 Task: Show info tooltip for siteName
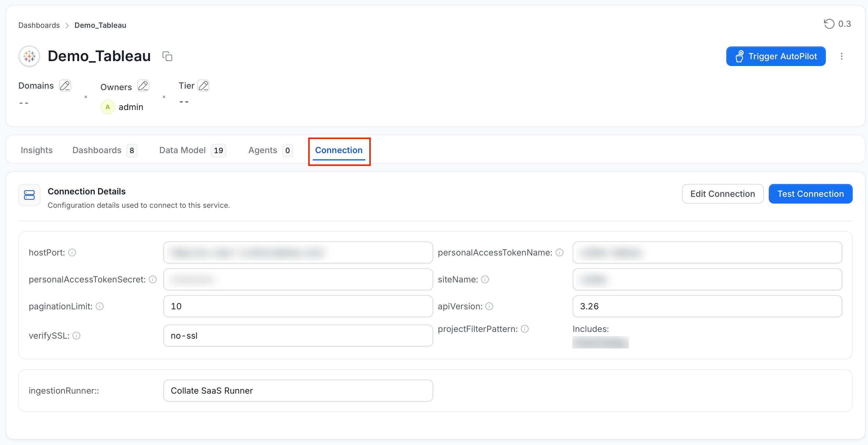pos(485,279)
